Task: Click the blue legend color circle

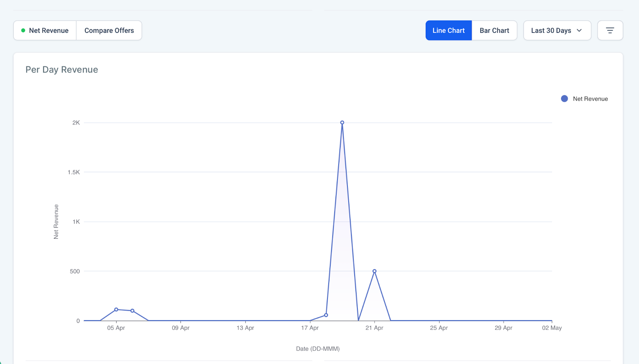Action: 564,99
